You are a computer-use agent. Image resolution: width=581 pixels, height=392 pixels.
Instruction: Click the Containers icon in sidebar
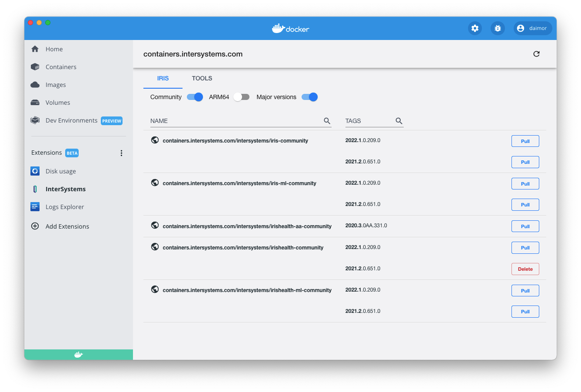pos(35,67)
